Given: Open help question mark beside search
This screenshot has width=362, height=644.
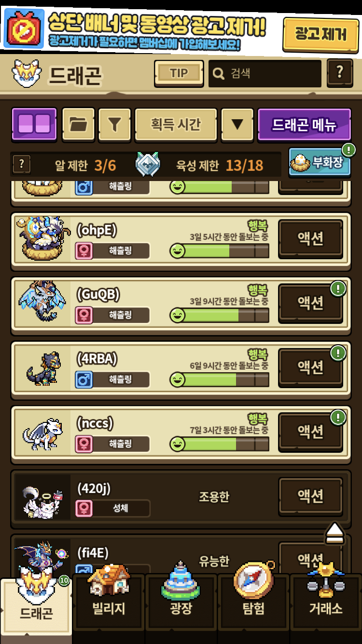Looking at the screenshot, I should [340, 73].
